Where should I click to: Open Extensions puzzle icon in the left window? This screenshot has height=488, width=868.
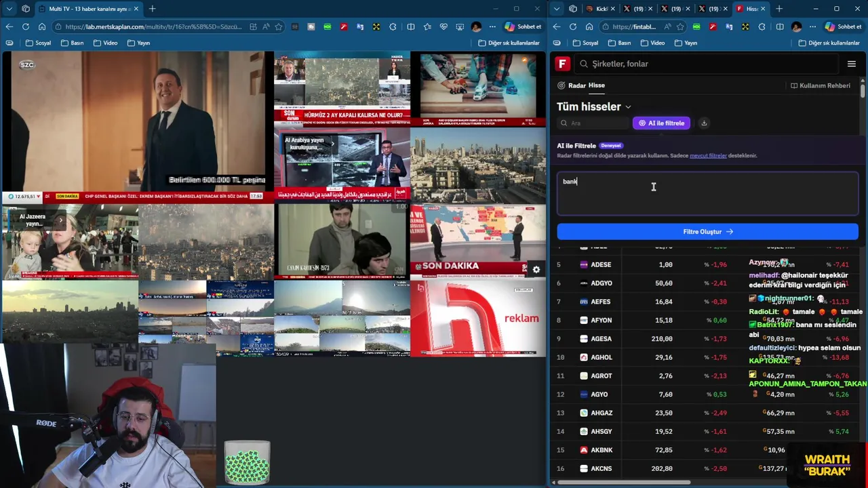(393, 26)
